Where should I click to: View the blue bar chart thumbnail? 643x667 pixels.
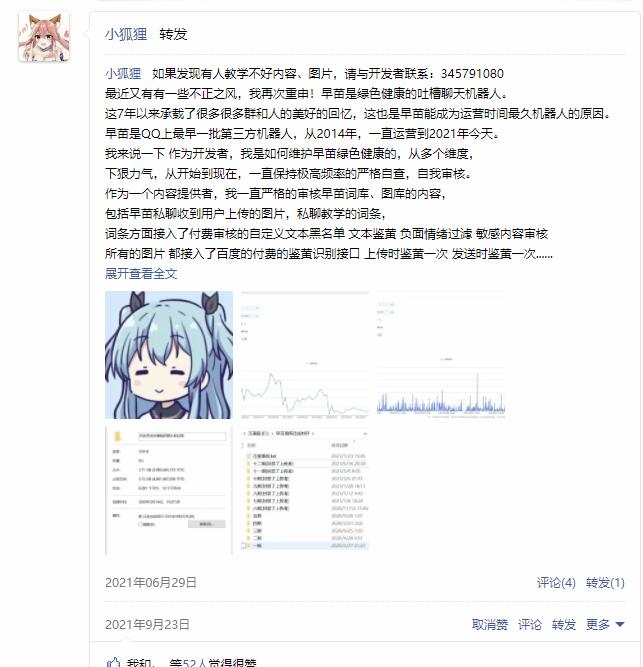pyautogui.click(x=441, y=355)
